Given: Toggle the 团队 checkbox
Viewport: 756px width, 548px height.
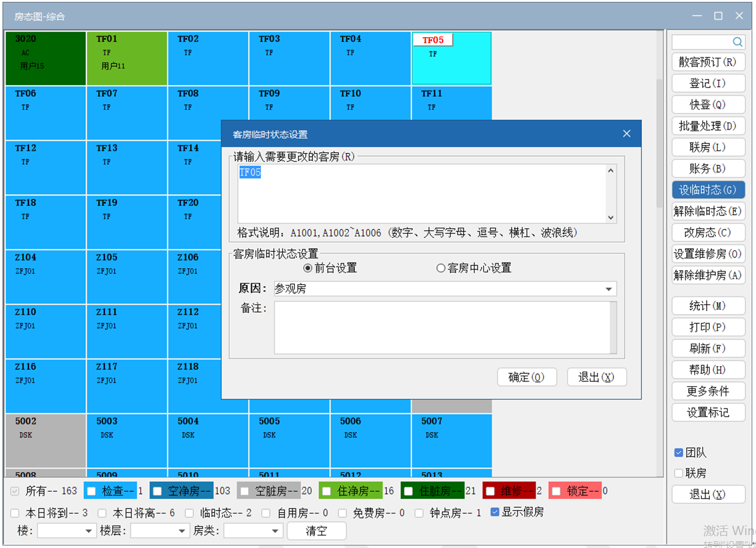Looking at the screenshot, I should pyautogui.click(x=679, y=452).
